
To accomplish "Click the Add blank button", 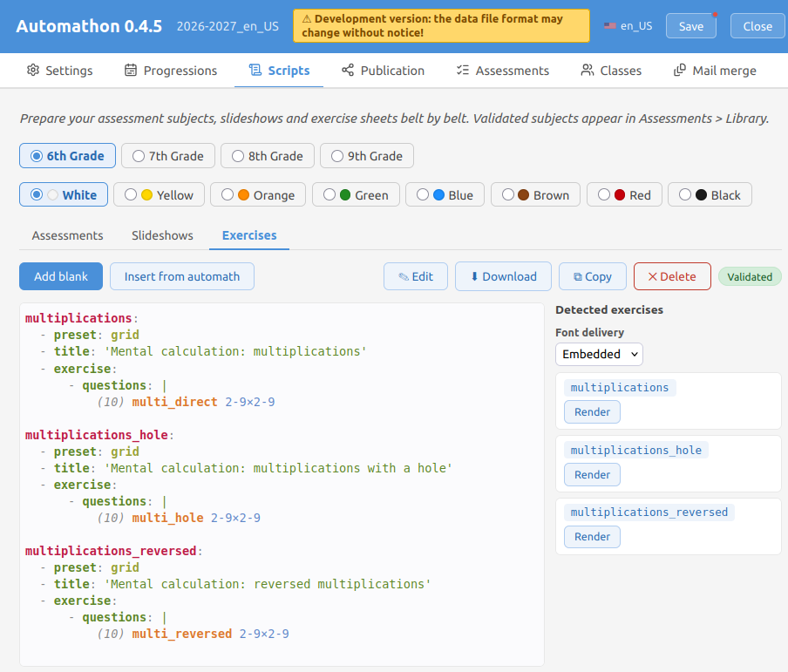I will pyautogui.click(x=61, y=276).
